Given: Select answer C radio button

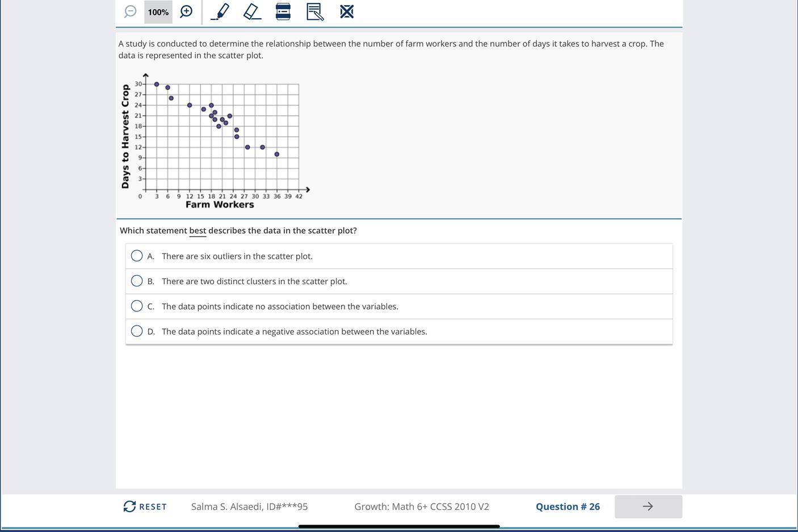Looking at the screenshot, I should [x=137, y=306].
